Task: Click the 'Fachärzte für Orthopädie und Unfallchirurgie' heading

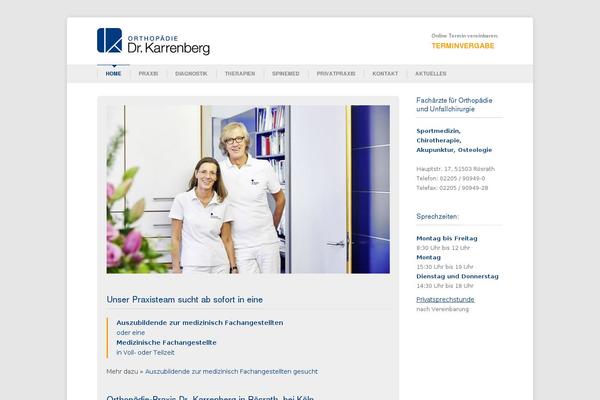Action: click(x=454, y=104)
